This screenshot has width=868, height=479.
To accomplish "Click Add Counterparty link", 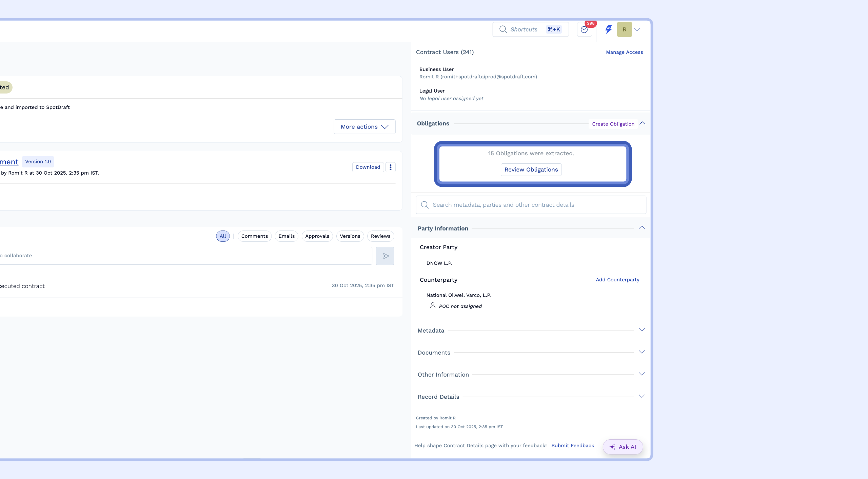I will 617,280.
